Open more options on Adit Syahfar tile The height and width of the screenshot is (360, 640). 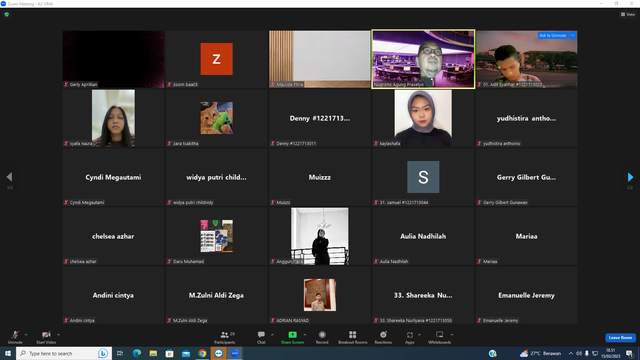point(573,36)
